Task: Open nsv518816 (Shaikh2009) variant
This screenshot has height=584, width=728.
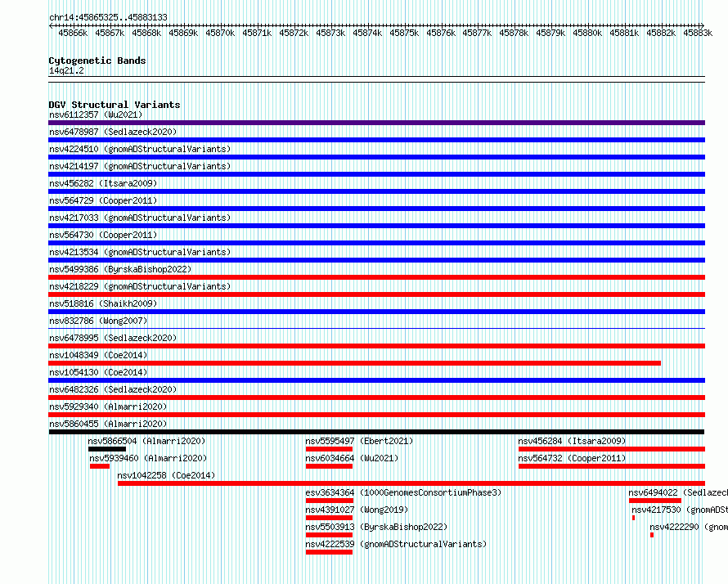Action: [x=103, y=303]
